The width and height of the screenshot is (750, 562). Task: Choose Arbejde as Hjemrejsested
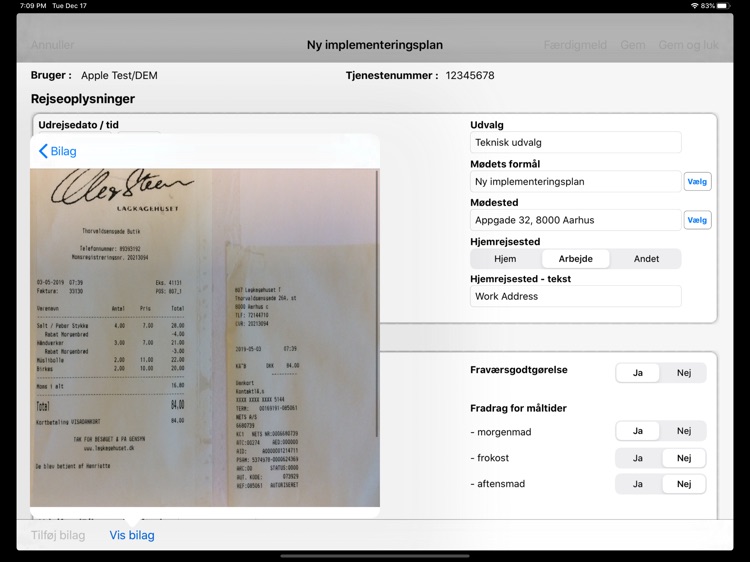click(575, 259)
